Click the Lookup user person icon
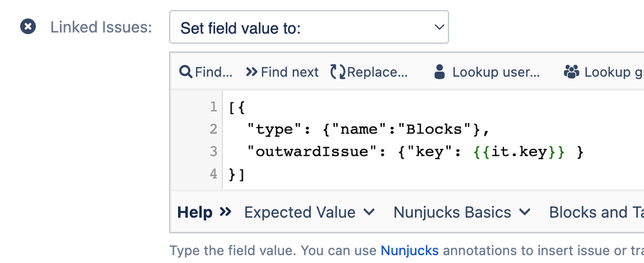The height and width of the screenshot is (263, 644). coord(440,72)
